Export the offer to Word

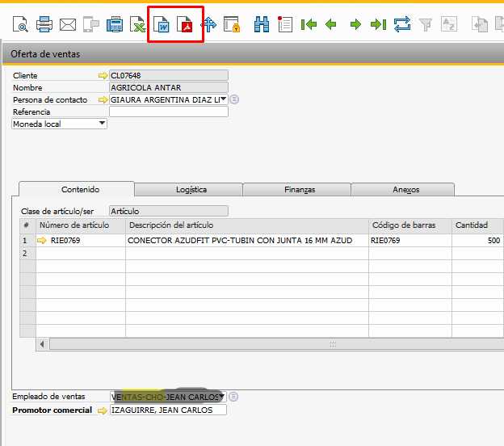163,25
